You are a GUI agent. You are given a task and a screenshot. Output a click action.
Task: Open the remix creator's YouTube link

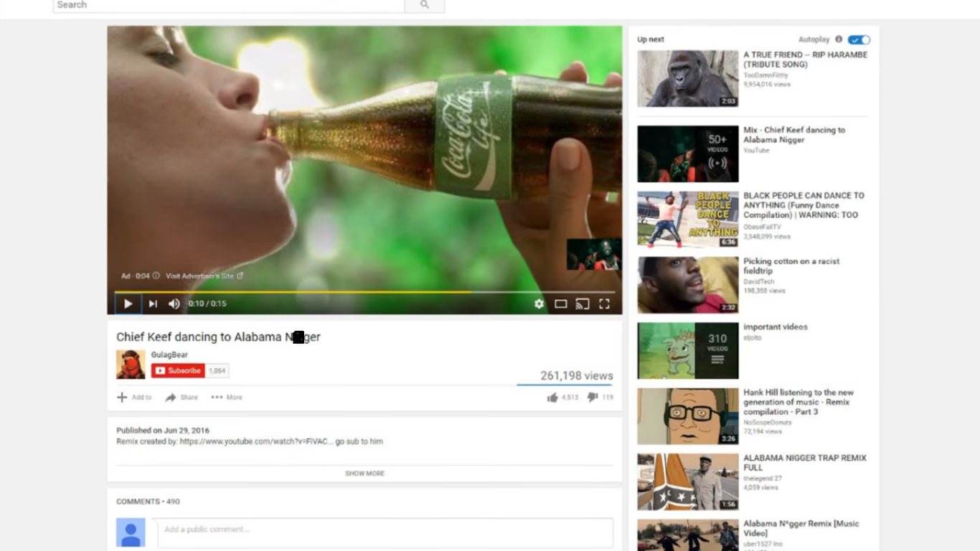(x=256, y=441)
